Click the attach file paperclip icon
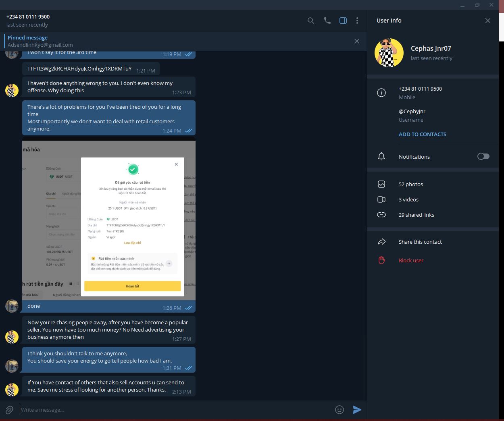The width and height of the screenshot is (504, 421). coord(9,410)
